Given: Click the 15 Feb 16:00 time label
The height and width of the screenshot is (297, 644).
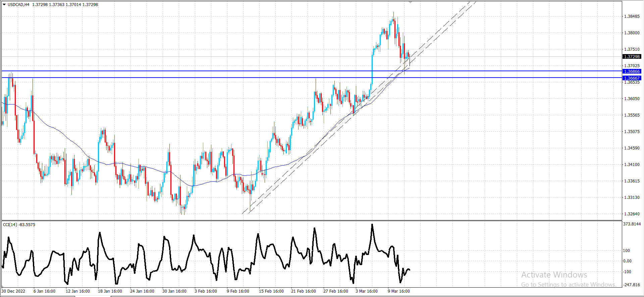Looking at the screenshot, I should pos(271,291).
